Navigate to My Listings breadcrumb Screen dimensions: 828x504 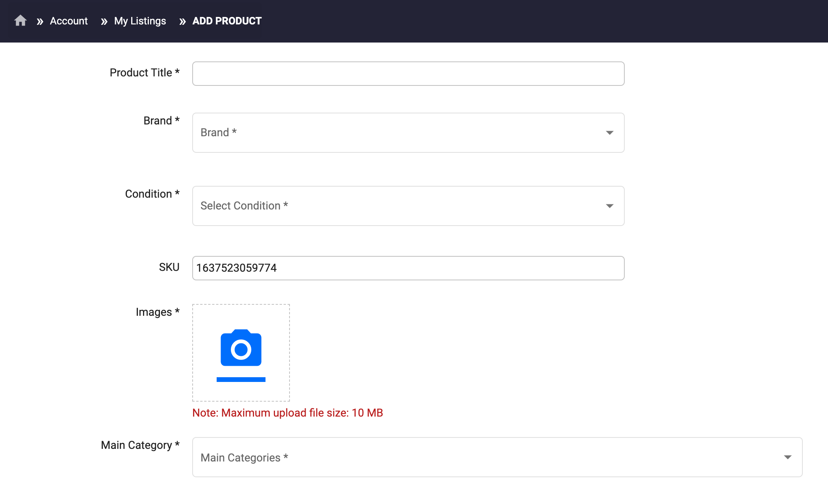140,21
